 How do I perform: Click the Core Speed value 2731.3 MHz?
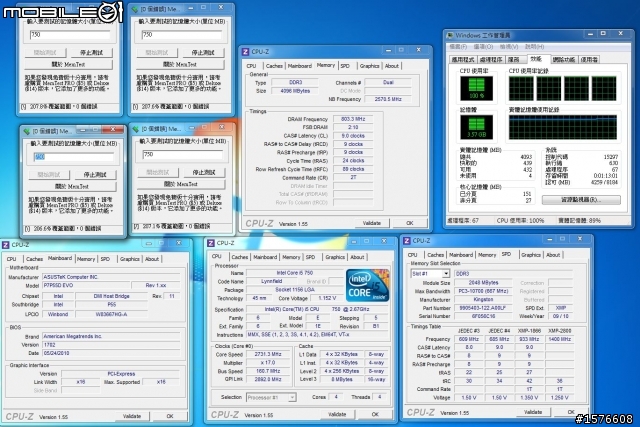pyautogui.click(x=268, y=354)
